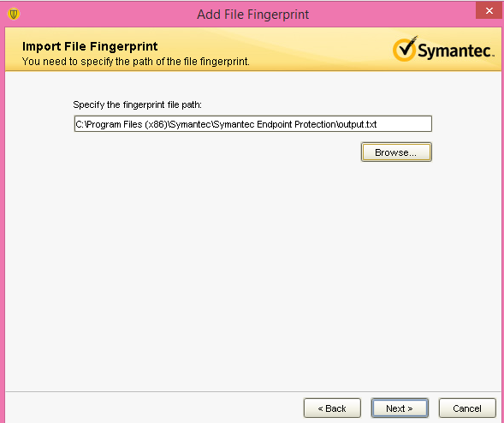This screenshot has height=423, width=504.
Task: Click the 'Specify the fingerprint file path:' label
Action: [137, 104]
